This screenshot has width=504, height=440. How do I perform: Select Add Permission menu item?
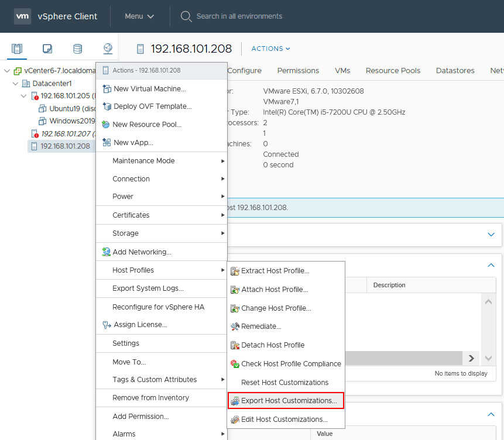162,417
